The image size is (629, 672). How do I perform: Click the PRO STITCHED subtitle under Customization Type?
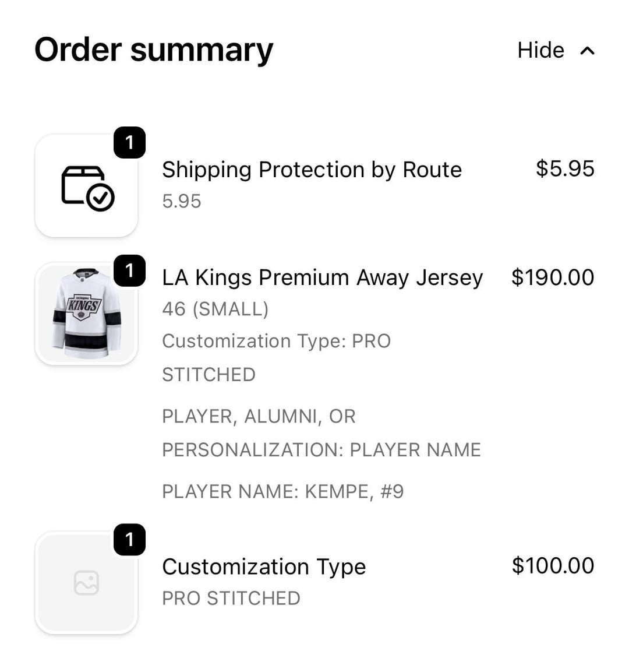(x=231, y=598)
